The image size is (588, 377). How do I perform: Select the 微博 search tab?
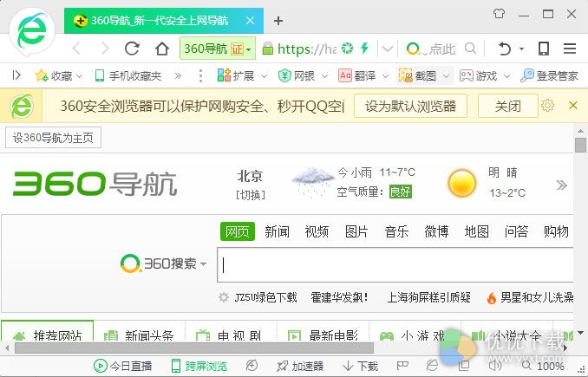click(x=436, y=231)
